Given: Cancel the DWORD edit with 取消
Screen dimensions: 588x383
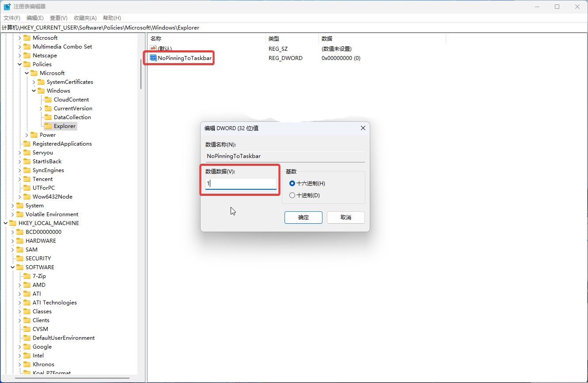Looking at the screenshot, I should (x=346, y=217).
